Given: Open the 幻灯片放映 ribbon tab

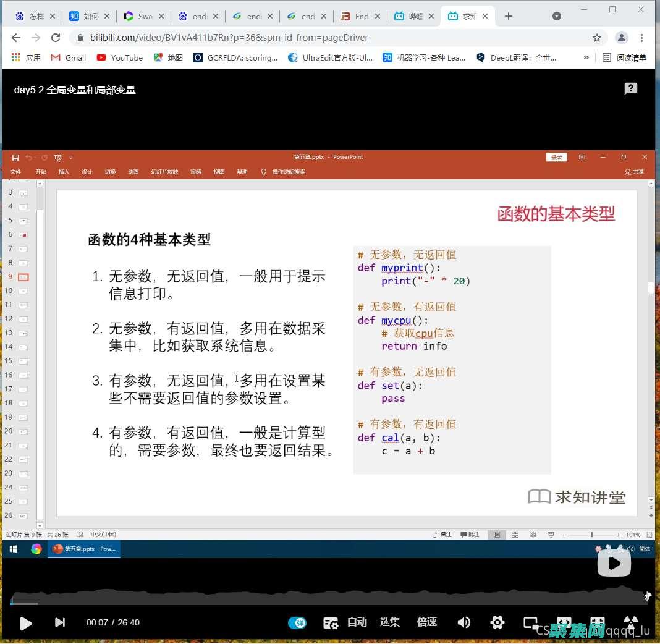Looking at the screenshot, I should [164, 172].
